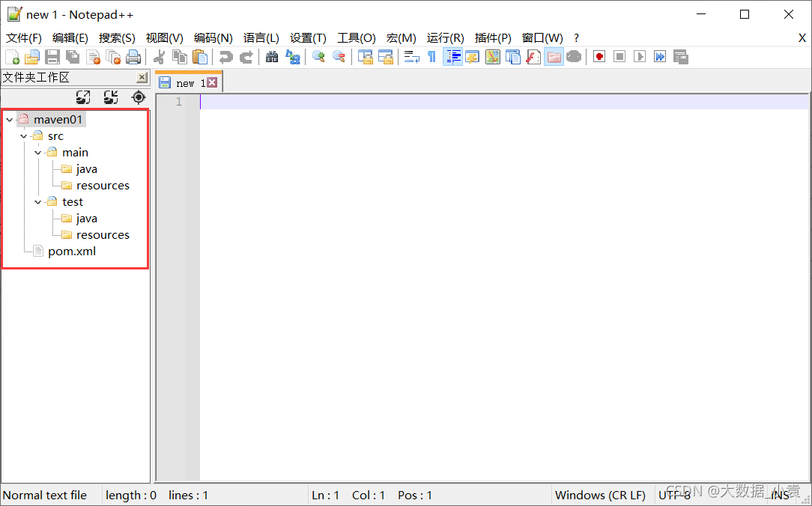The image size is (812, 506).
Task: Click the Stop macro recording icon
Action: coord(619,57)
